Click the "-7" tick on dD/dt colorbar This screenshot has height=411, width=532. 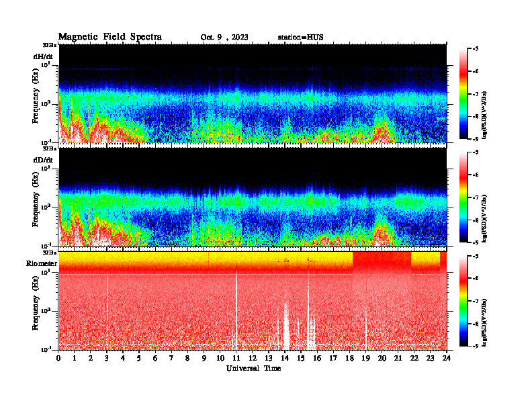[476, 197]
